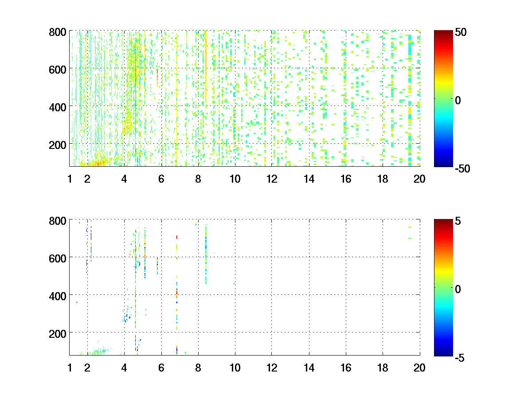This screenshot has height=399, width=532.
Task: Click the colorbar label 50
Action: pyautogui.click(x=462, y=33)
